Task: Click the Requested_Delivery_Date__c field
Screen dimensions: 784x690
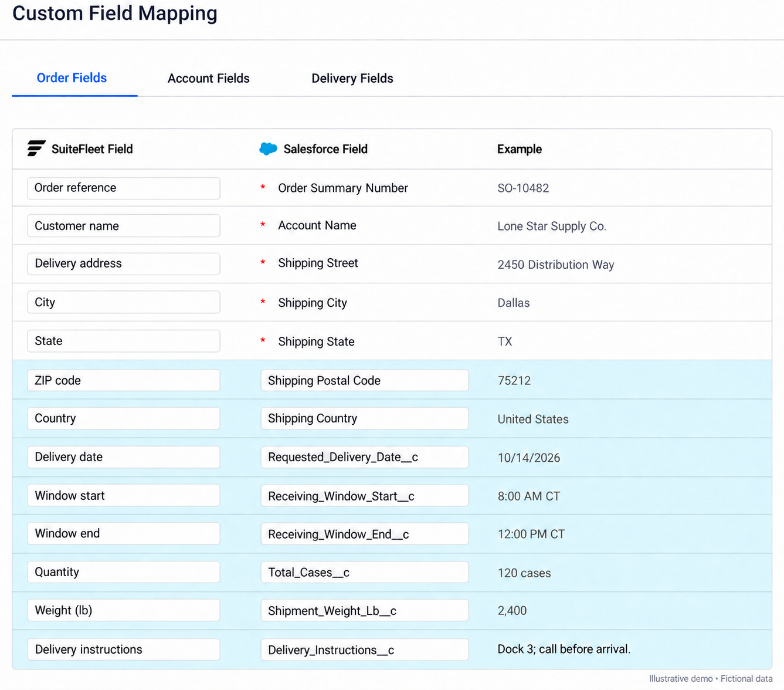Action: coord(365,457)
